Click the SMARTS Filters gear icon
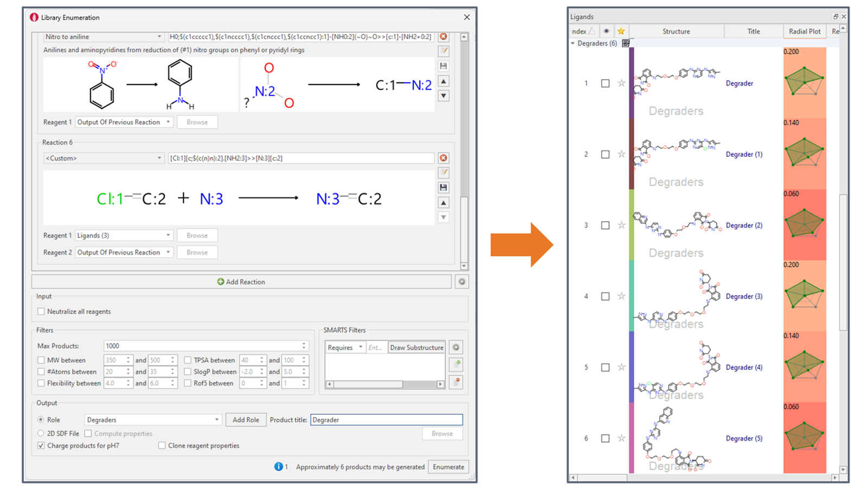This screenshot has height=488, width=868. pyautogui.click(x=456, y=348)
